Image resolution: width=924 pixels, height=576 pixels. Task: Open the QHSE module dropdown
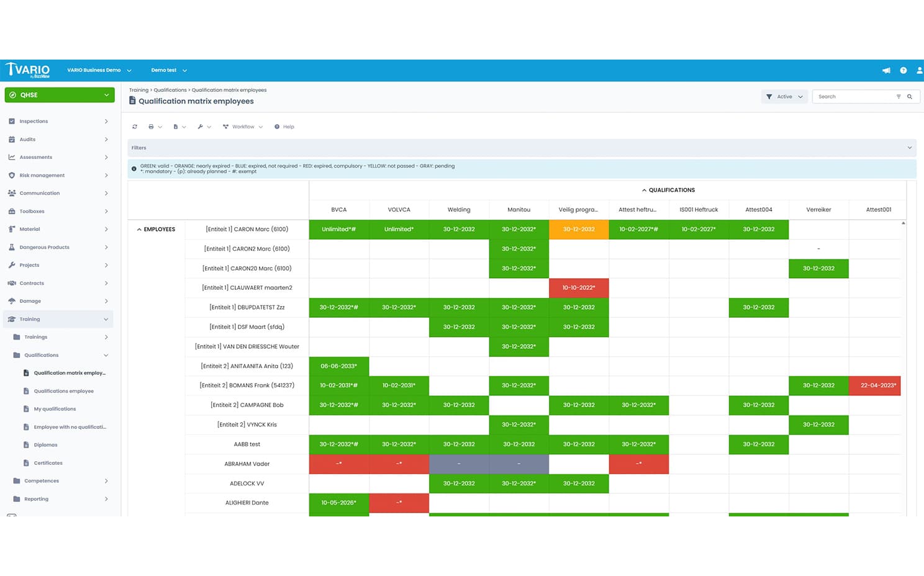click(x=60, y=95)
